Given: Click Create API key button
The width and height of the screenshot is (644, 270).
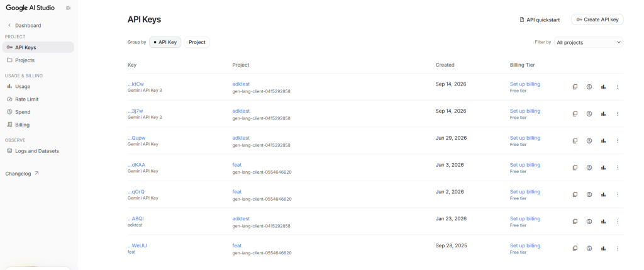Looking at the screenshot, I should 597,20.
